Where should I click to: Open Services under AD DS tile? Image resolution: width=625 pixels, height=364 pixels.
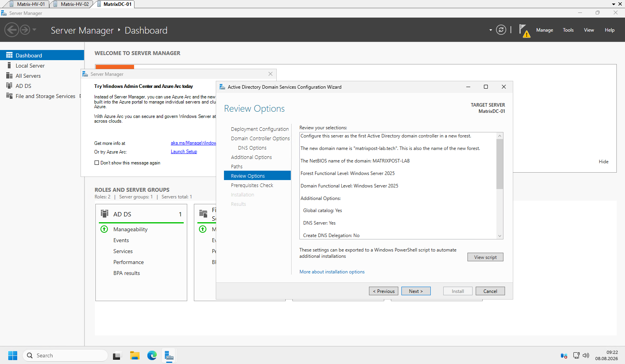pos(123,251)
